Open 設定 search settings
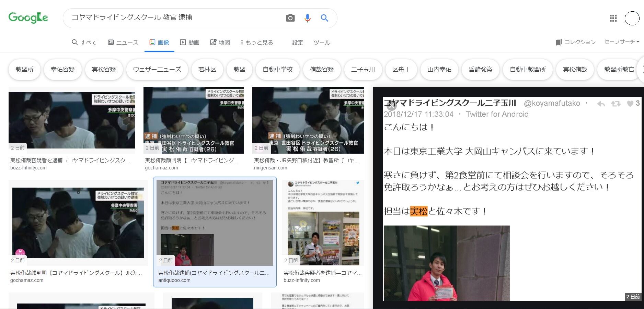This screenshot has height=309, width=644. (x=298, y=43)
